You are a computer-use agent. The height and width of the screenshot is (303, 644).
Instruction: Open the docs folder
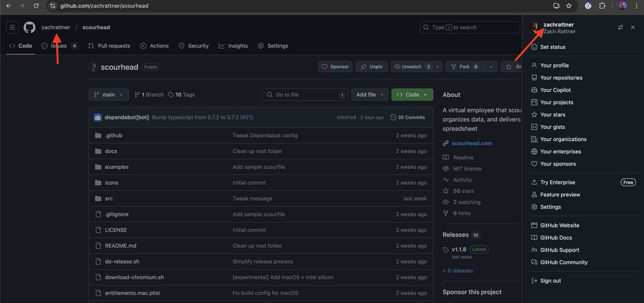coord(111,151)
